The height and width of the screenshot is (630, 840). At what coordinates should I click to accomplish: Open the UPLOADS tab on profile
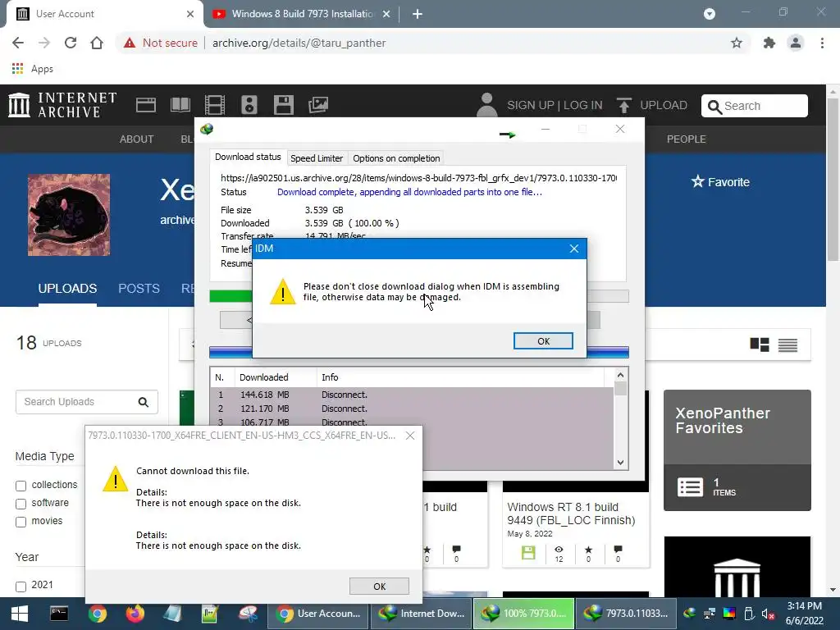pyautogui.click(x=67, y=289)
